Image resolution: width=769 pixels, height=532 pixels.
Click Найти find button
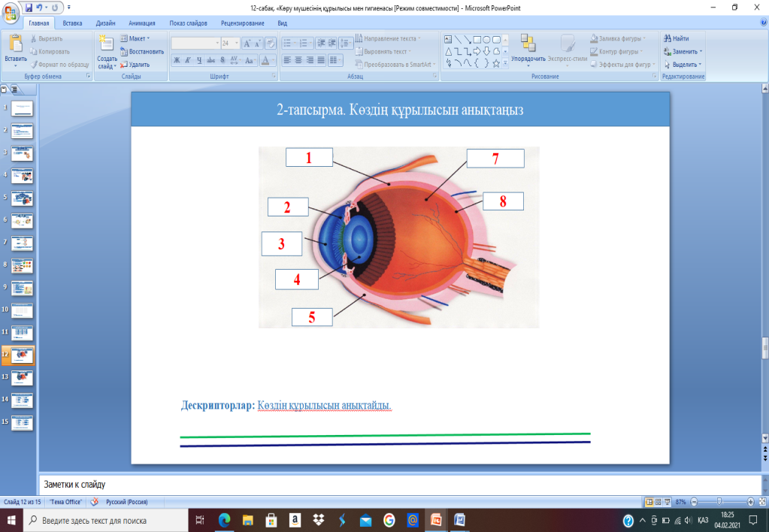pyautogui.click(x=676, y=38)
